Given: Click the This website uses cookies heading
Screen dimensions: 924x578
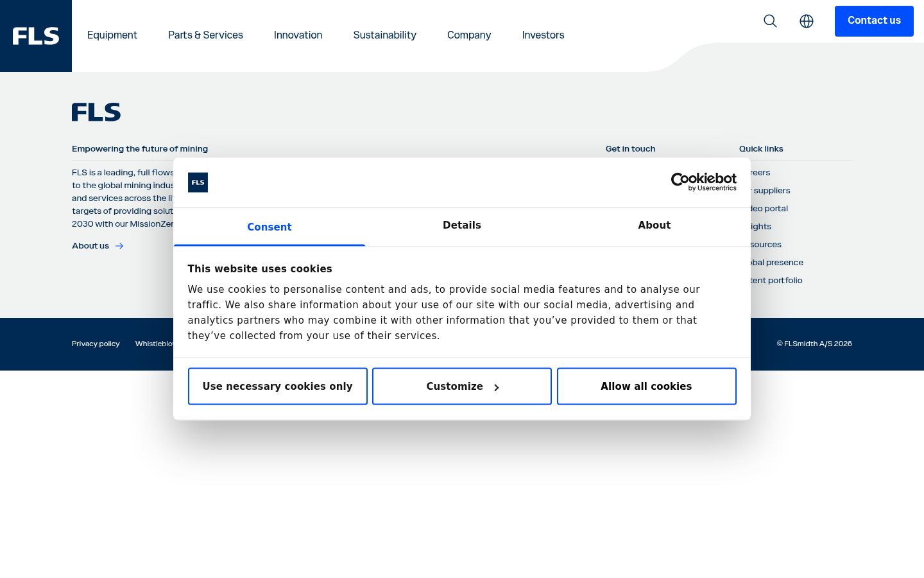Looking at the screenshot, I should point(260,268).
